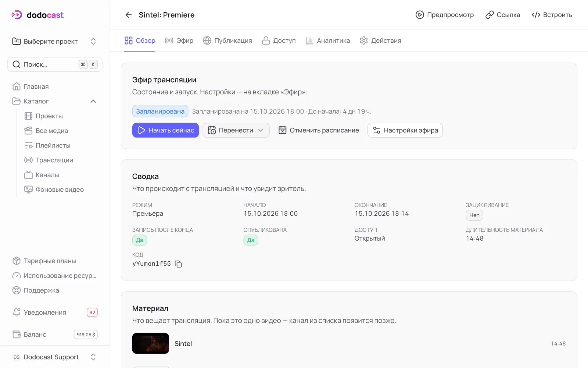Click the Каталог folder icon
This screenshot has height=368, width=588.
pyautogui.click(x=17, y=101)
